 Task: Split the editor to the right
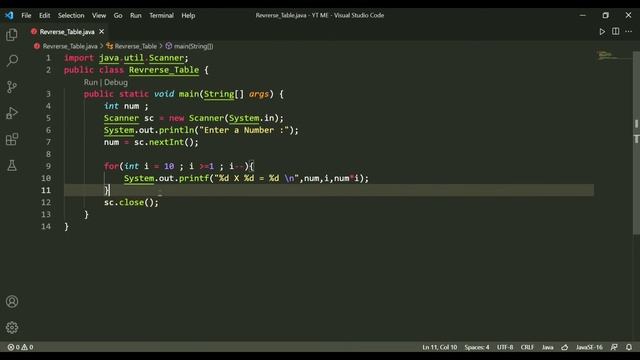(x=615, y=31)
